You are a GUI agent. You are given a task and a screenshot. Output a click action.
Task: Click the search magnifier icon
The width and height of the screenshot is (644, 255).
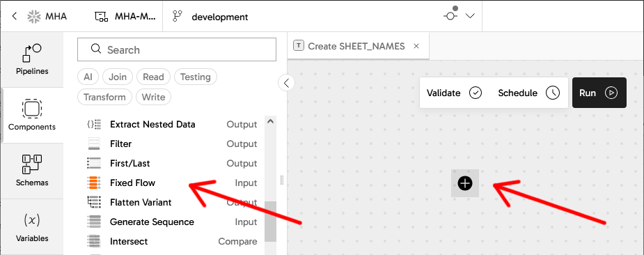[x=96, y=49]
